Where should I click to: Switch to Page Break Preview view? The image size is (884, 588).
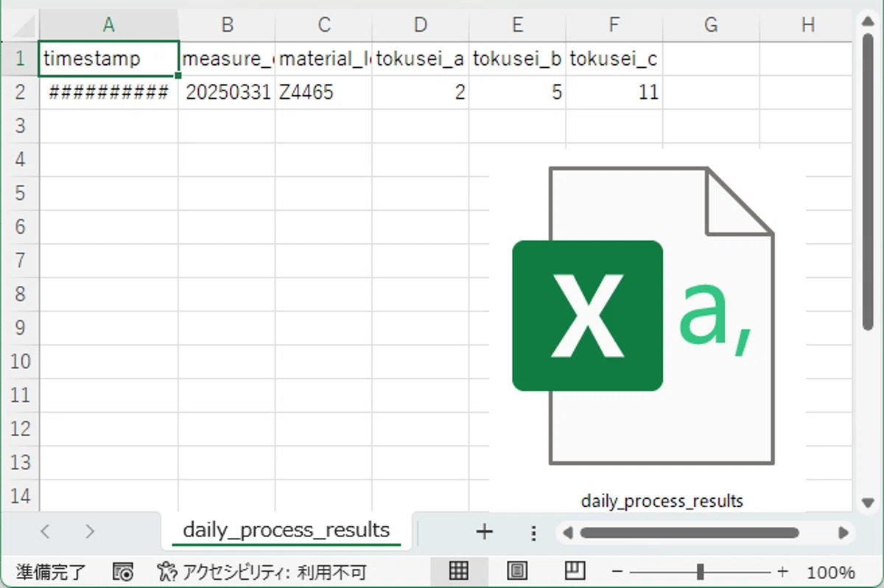(x=575, y=571)
